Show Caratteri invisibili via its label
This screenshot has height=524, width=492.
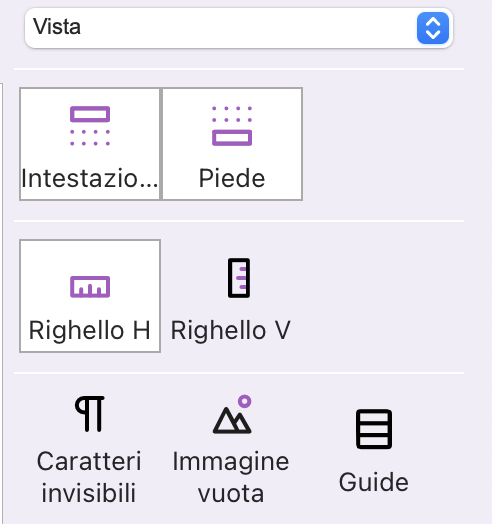tap(89, 477)
